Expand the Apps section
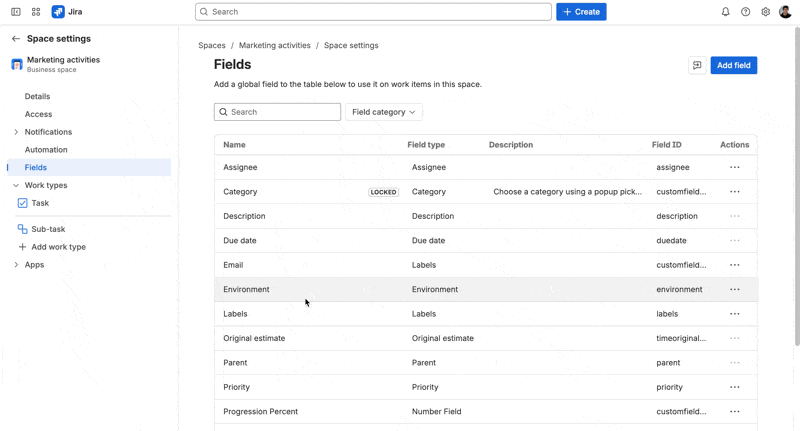The height and width of the screenshot is (431, 800). [16, 265]
